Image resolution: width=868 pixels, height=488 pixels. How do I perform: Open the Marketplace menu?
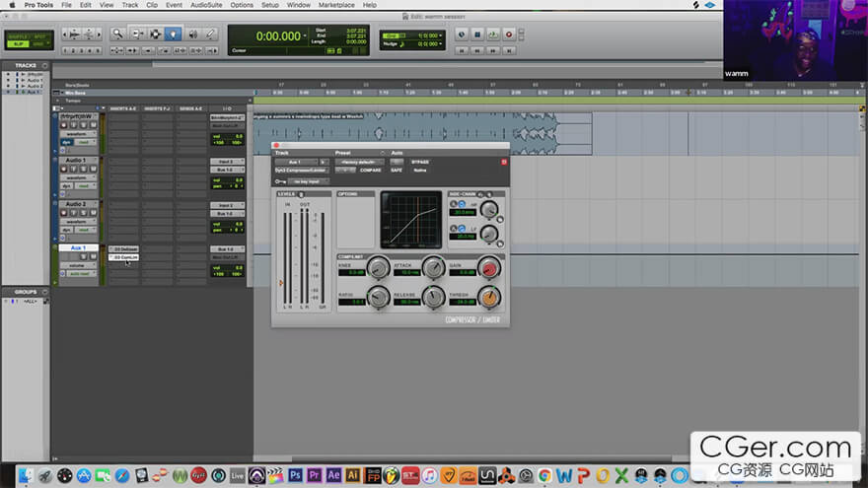[336, 5]
